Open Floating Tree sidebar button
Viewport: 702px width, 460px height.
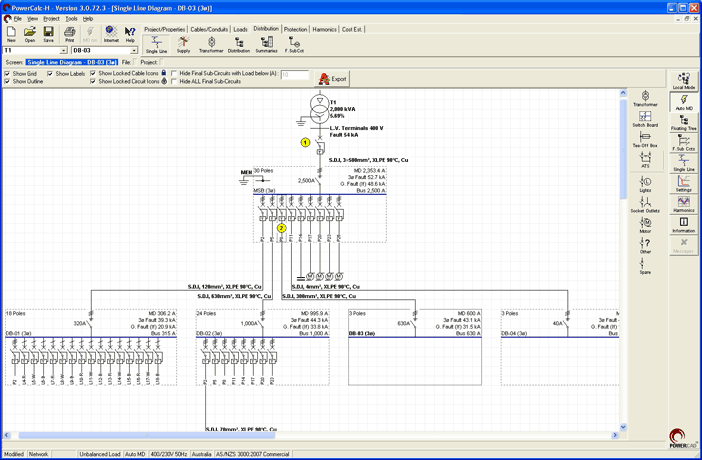point(684,122)
